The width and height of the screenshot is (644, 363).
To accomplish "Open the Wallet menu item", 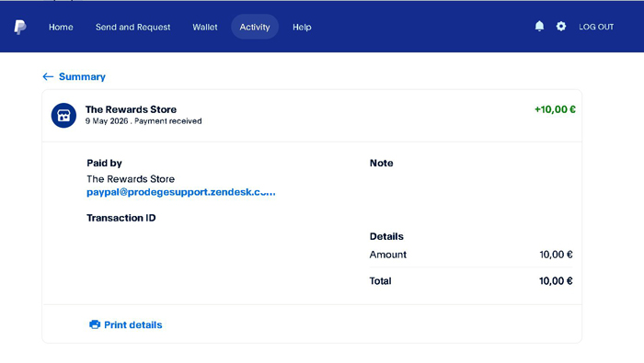I will tap(205, 27).
